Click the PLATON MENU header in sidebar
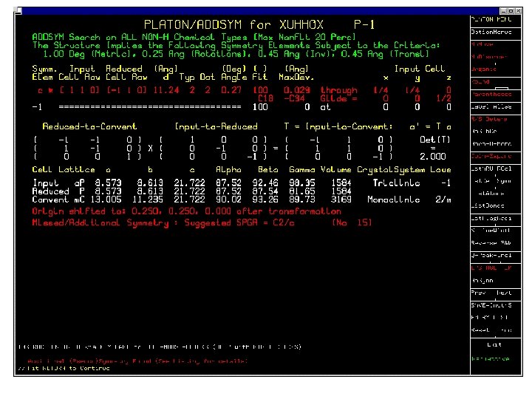532x399 pixels. click(x=491, y=19)
